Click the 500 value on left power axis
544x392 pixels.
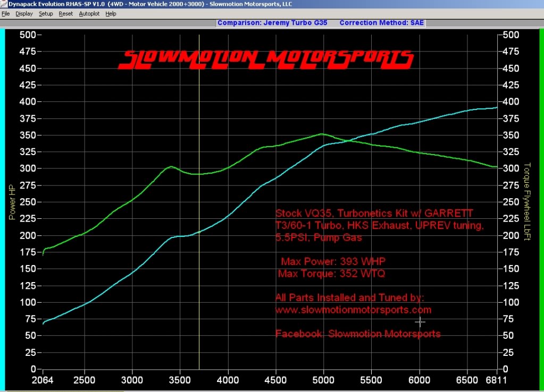tap(28, 35)
